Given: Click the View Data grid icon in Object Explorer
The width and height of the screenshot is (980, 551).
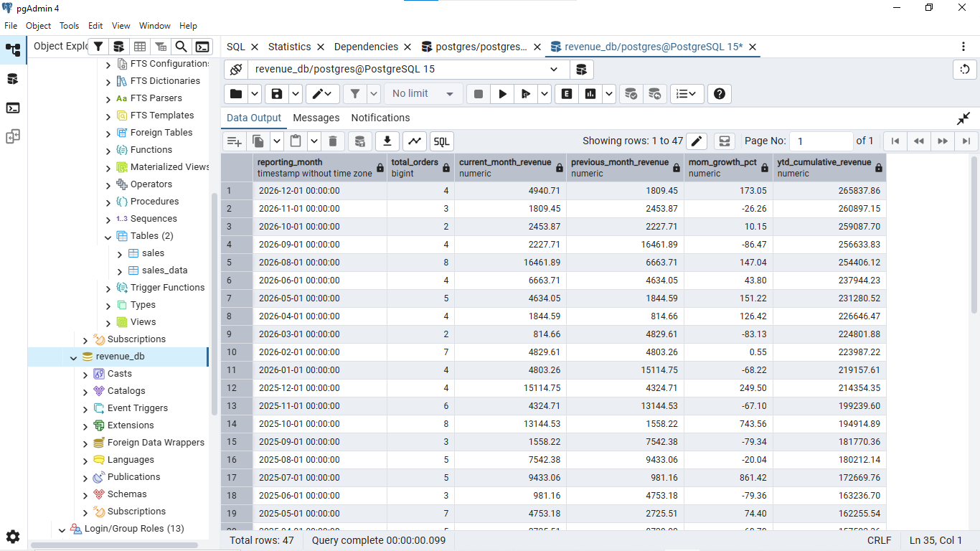Looking at the screenshot, I should click(140, 47).
